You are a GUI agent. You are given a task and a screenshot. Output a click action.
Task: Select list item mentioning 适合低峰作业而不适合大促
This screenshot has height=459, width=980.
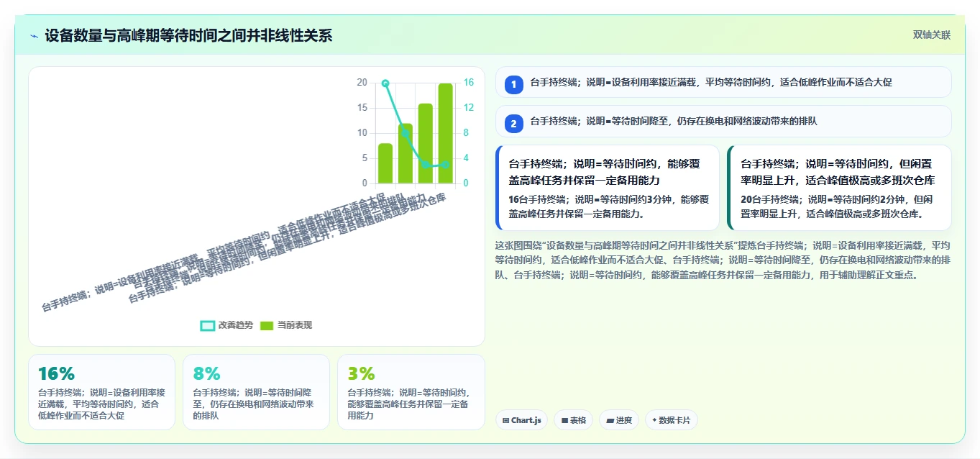(x=723, y=82)
